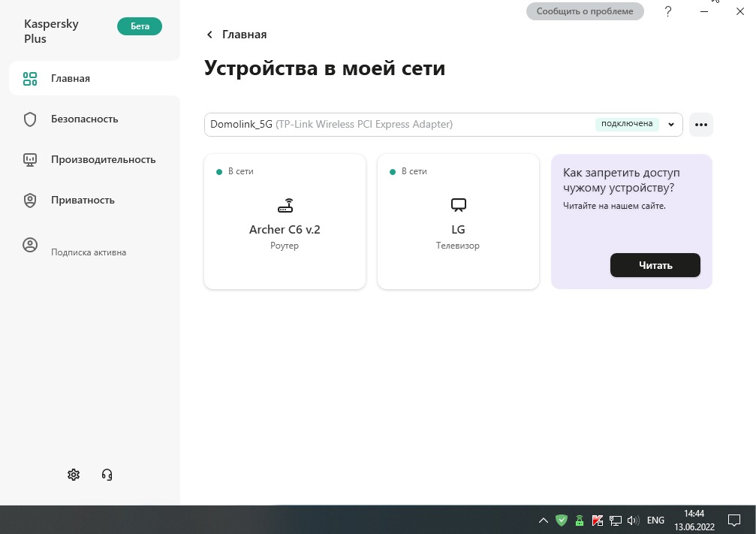The height and width of the screenshot is (534, 756).
Task: Select the LG television icon
Action: [x=459, y=206]
